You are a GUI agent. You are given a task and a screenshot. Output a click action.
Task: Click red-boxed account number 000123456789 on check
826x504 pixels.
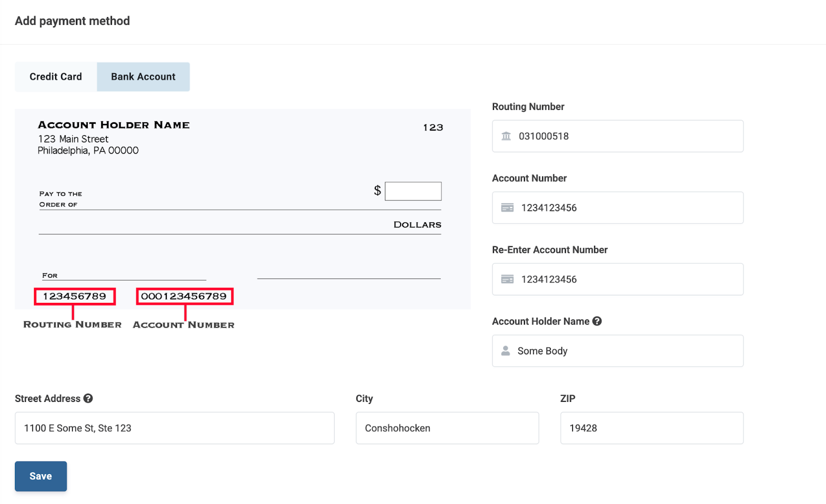(184, 297)
